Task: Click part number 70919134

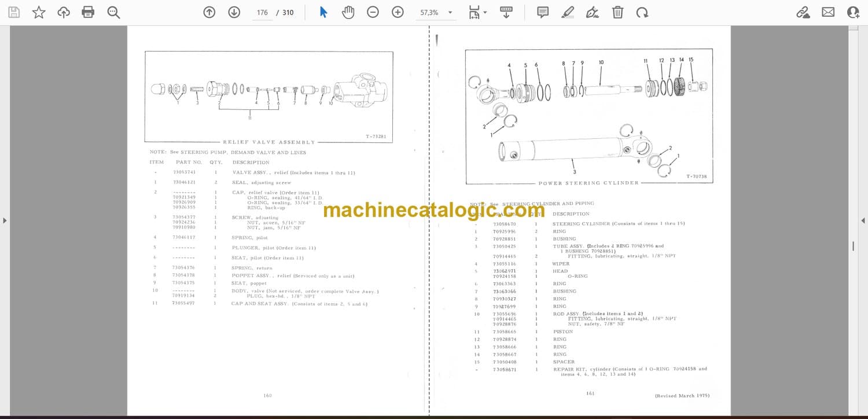Action: point(183,295)
